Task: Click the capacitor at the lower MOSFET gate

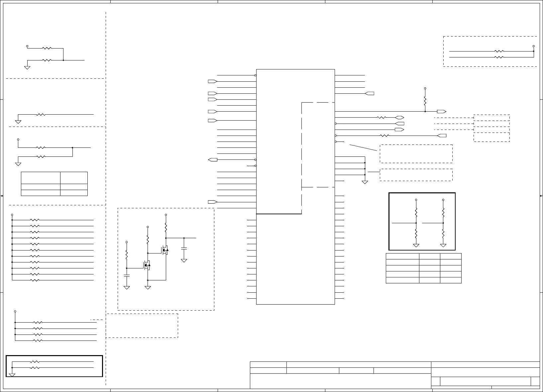Action: [127, 275]
